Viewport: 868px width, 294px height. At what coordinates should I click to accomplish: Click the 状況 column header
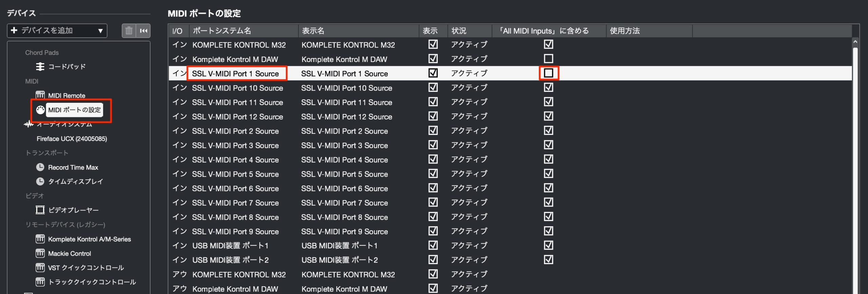pyautogui.click(x=470, y=31)
